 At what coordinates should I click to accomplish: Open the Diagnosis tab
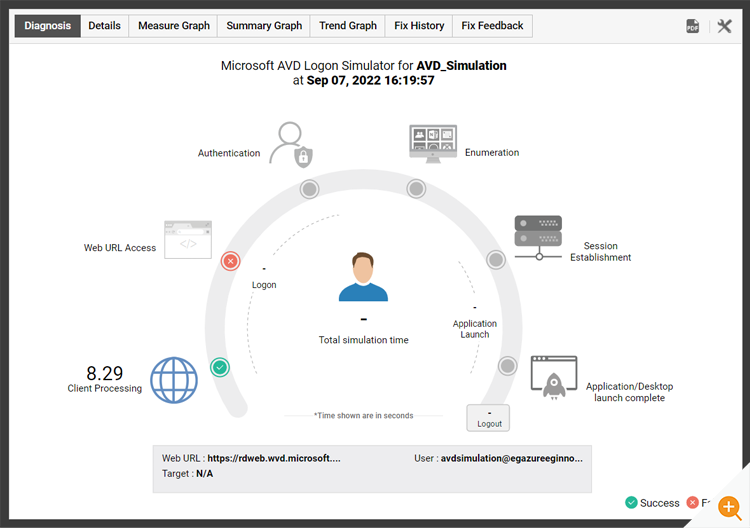(x=47, y=26)
